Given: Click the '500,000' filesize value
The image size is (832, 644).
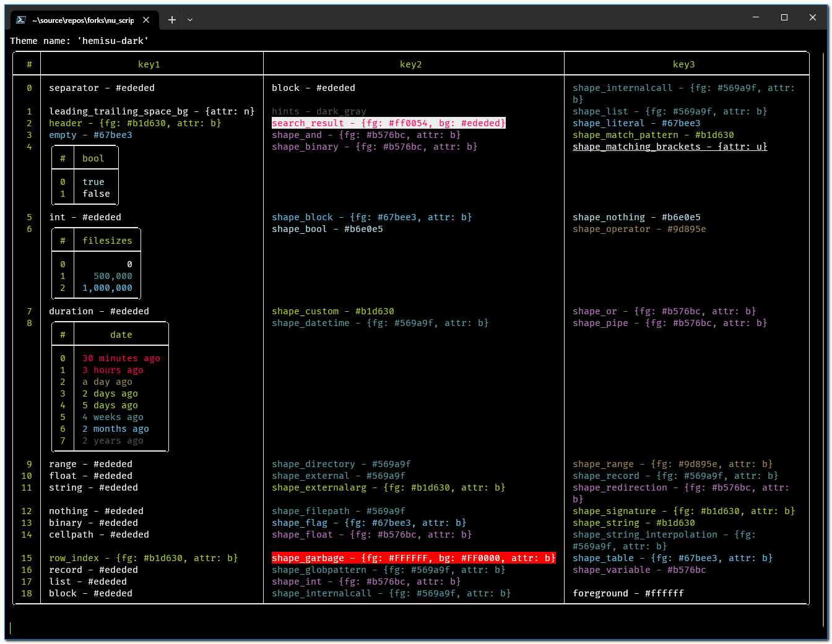Looking at the screenshot, I should coord(113,276).
